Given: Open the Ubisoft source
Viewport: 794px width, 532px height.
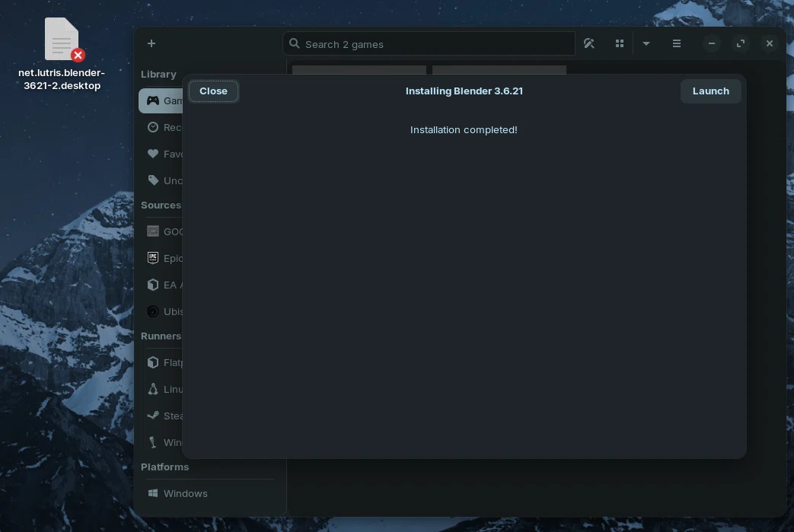Looking at the screenshot, I should (161, 311).
